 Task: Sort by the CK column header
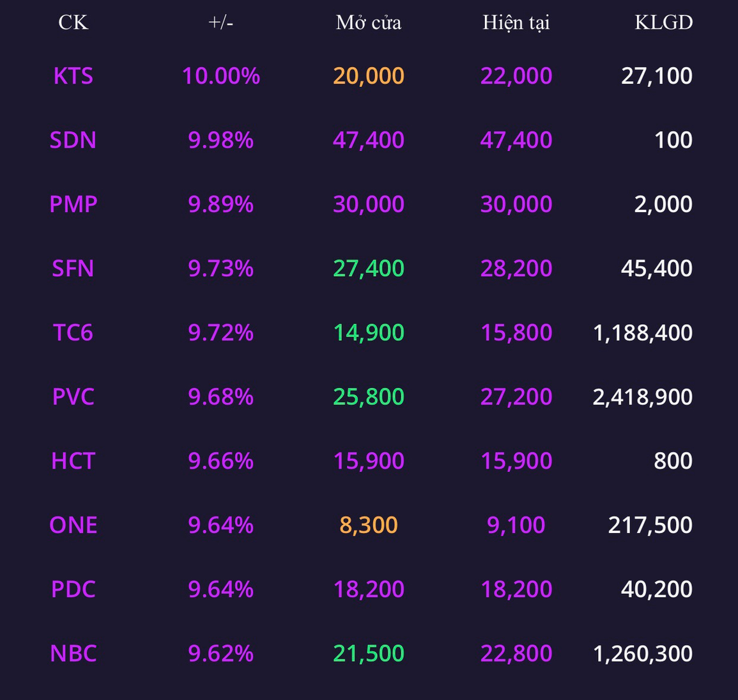coord(73,22)
